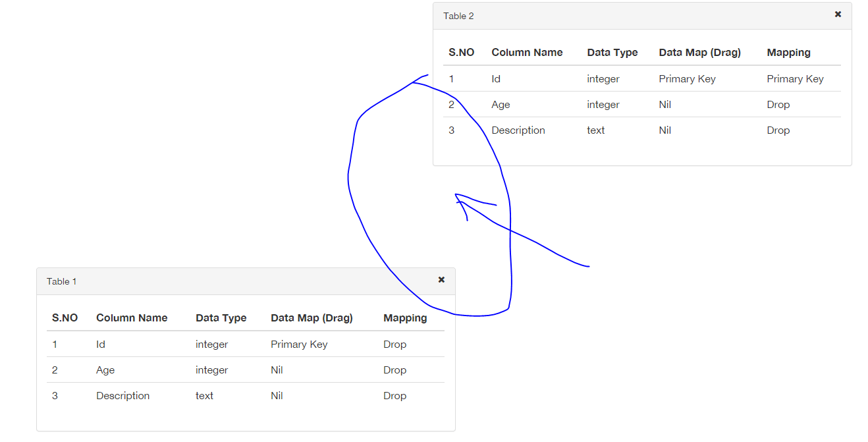The width and height of the screenshot is (868, 442).
Task: Click the Data Type header in Table 1
Action: (221, 318)
